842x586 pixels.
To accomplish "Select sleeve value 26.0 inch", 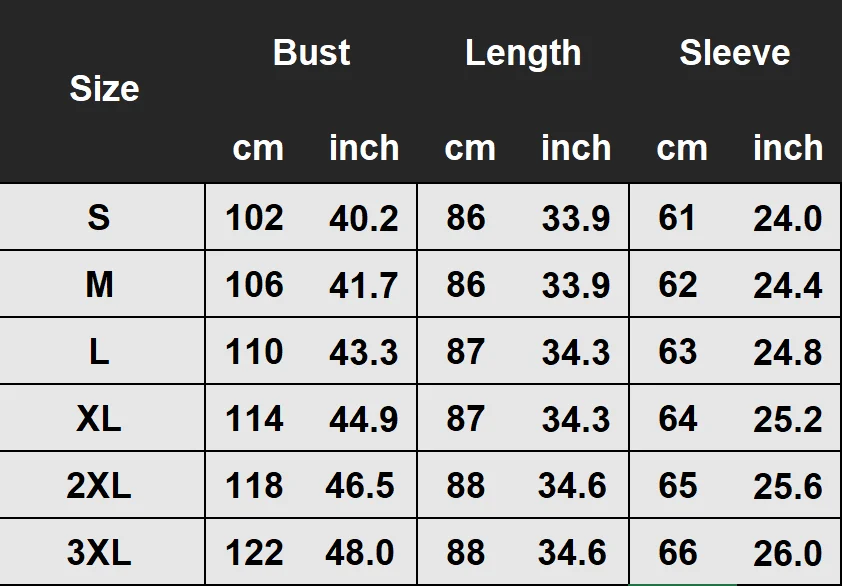I will (788, 553).
